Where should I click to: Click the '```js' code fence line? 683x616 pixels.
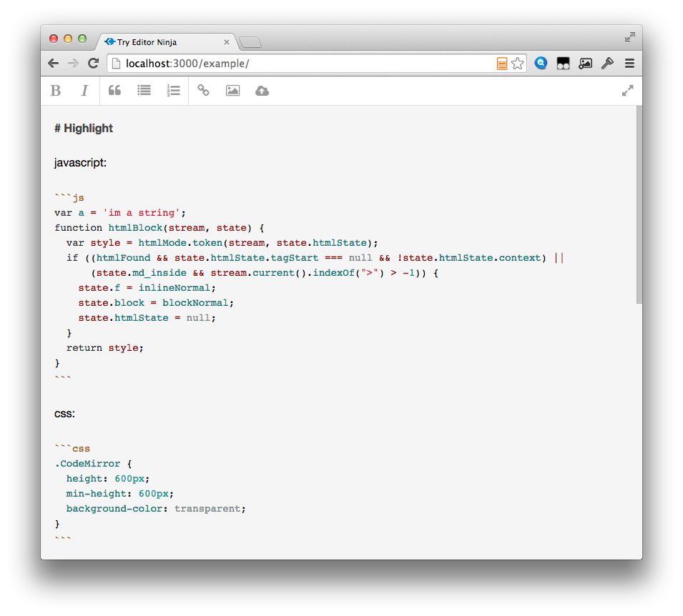coord(69,198)
